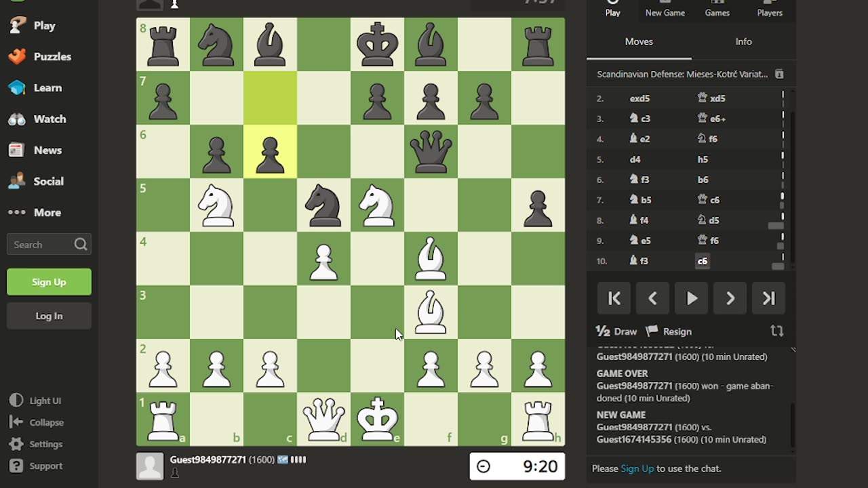Select move 6 b6 in list
This screenshot has height=488, width=868.
click(x=703, y=180)
